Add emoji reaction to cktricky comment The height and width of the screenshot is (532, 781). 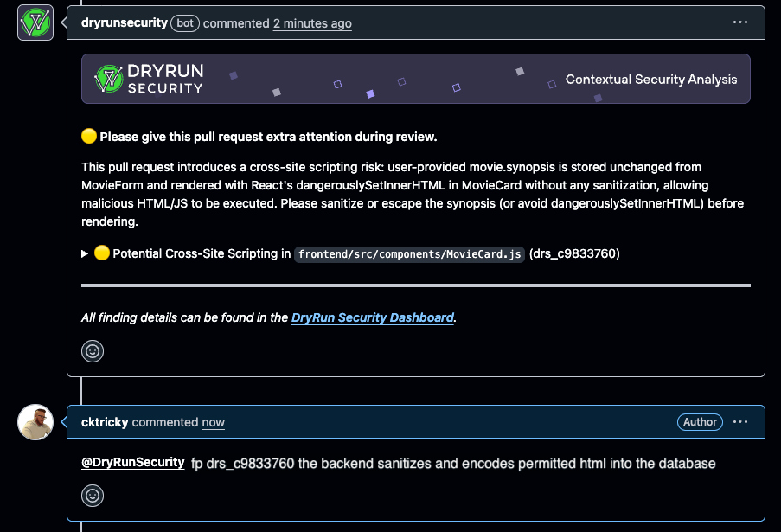point(93,495)
